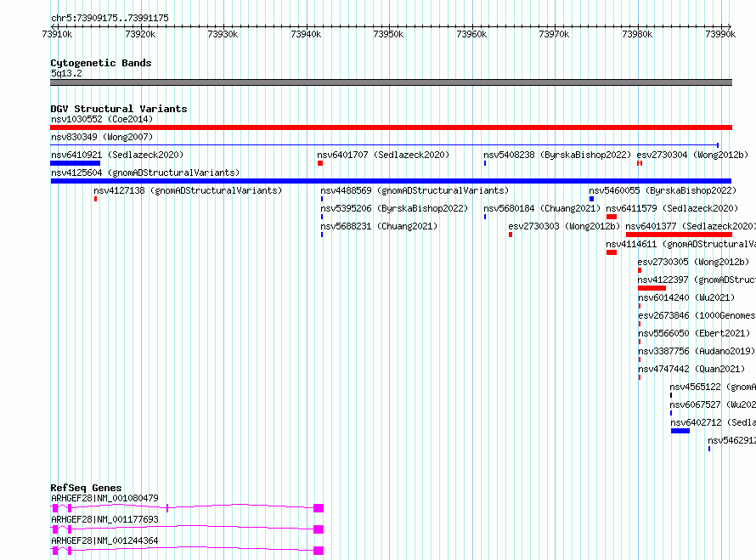Image resolution: width=756 pixels, height=560 pixels.
Task: Click the nsv5680184 (Chuang2021) label
Action: (x=541, y=208)
